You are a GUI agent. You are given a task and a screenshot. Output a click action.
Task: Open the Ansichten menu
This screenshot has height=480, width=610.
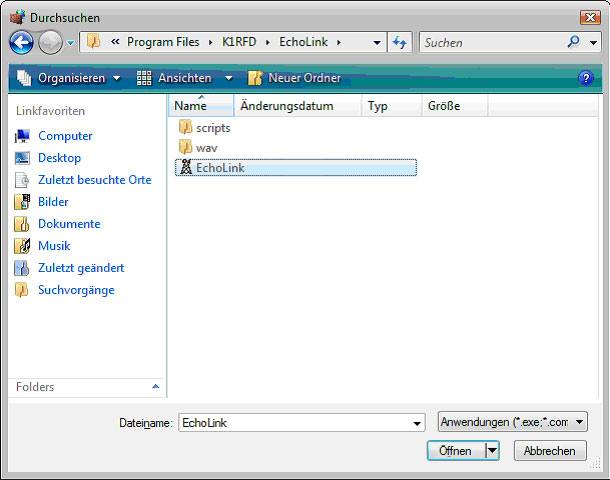tap(184, 78)
